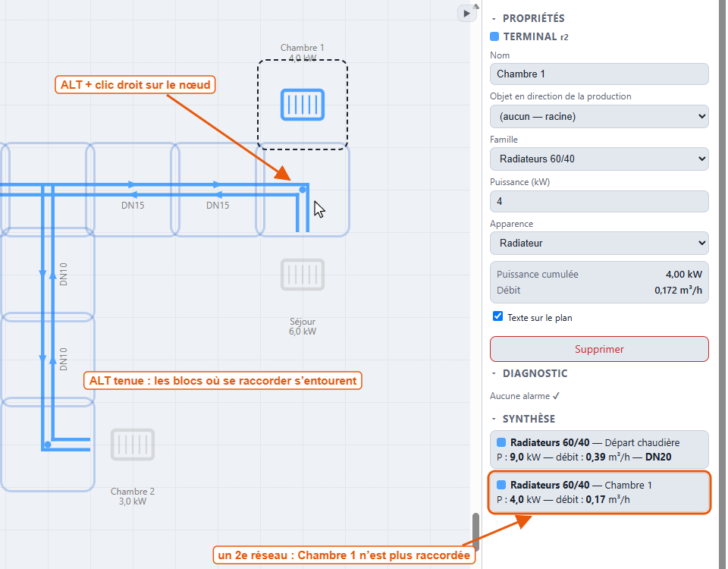Image resolution: width=728 pixels, height=569 pixels.
Task: Click the blue square beside TERMINAL r2
Action: (x=494, y=36)
